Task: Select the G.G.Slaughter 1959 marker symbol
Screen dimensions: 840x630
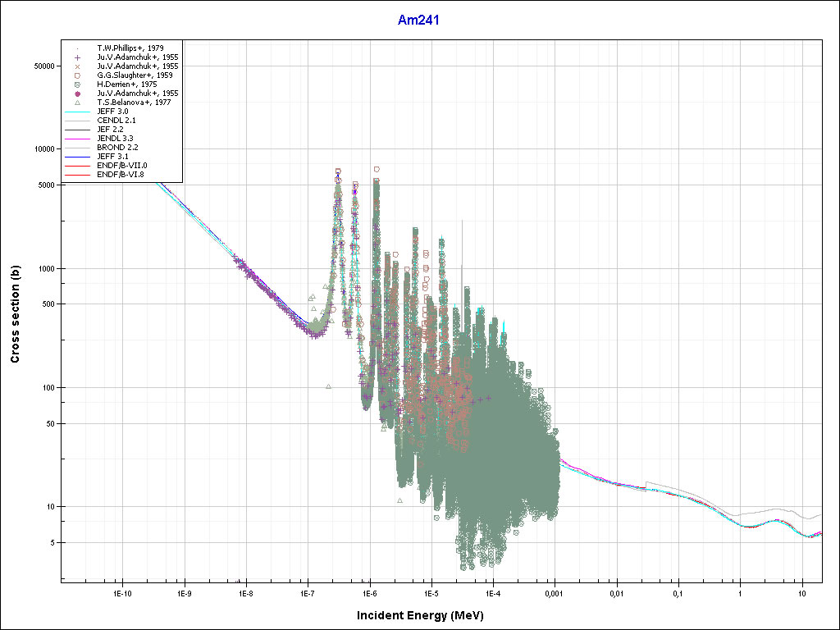Action: click(77, 75)
